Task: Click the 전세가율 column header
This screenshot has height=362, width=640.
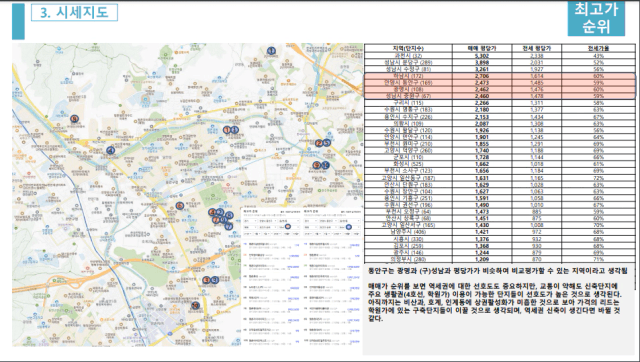Action: point(598,48)
